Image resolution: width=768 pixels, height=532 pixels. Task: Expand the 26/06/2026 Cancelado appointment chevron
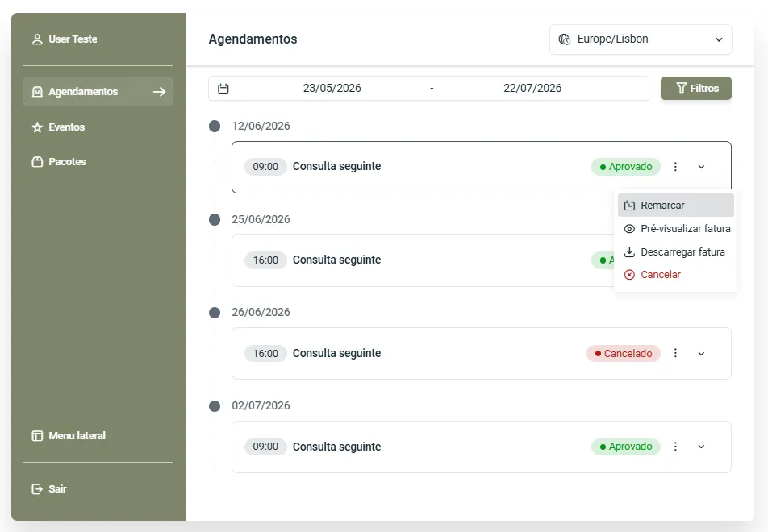[701, 354]
